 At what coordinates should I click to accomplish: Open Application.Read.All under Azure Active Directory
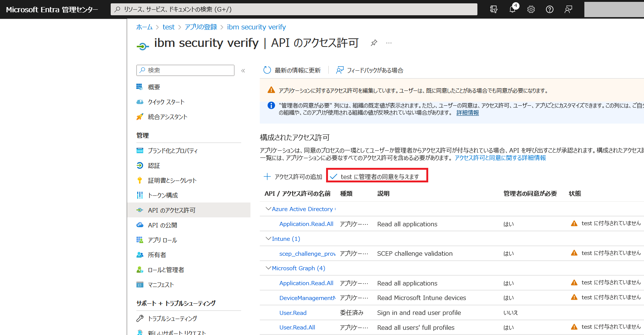[306, 224]
